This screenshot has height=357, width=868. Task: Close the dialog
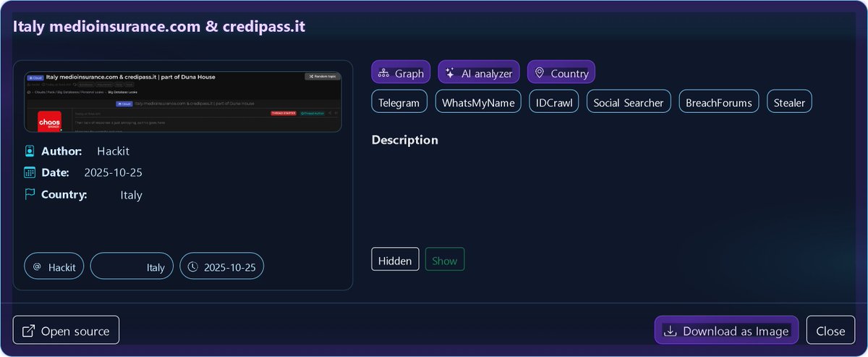(x=830, y=330)
